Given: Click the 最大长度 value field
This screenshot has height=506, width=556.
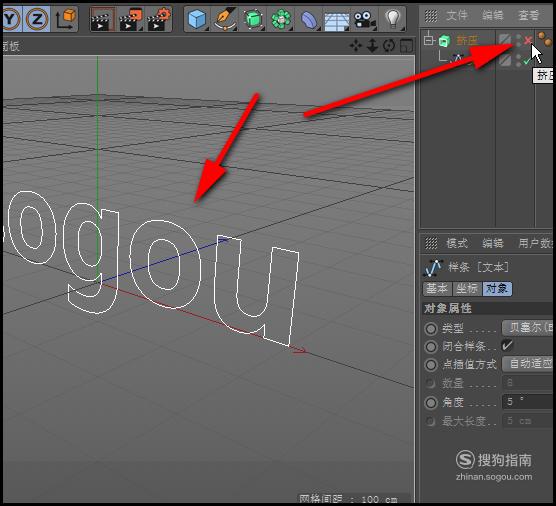Looking at the screenshot, I should point(528,421).
